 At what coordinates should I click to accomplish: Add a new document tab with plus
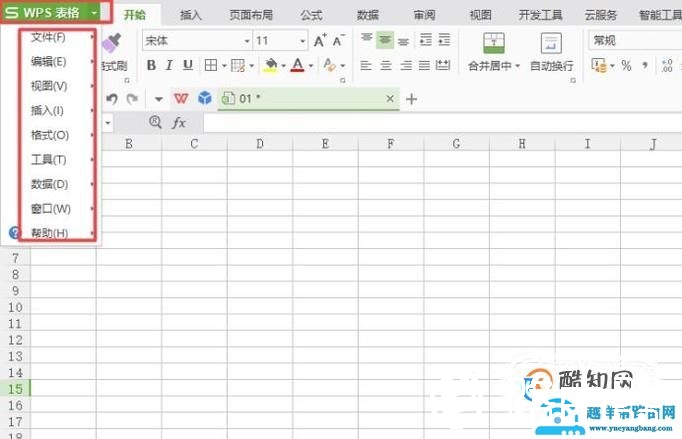(x=411, y=99)
